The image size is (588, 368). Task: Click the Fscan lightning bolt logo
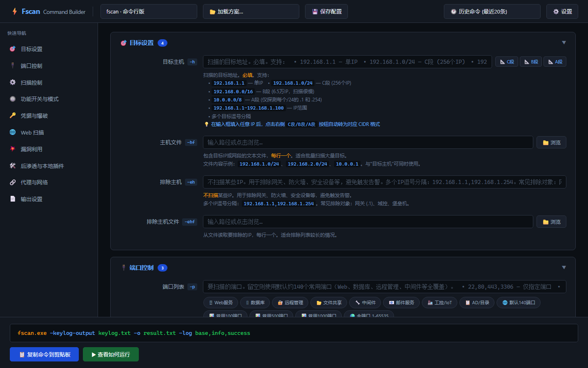pos(15,11)
